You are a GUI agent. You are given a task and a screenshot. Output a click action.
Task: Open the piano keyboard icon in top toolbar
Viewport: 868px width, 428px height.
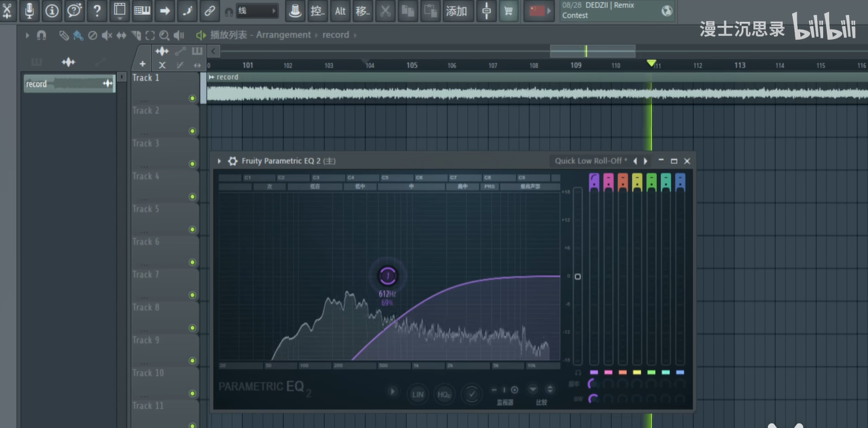(142, 10)
